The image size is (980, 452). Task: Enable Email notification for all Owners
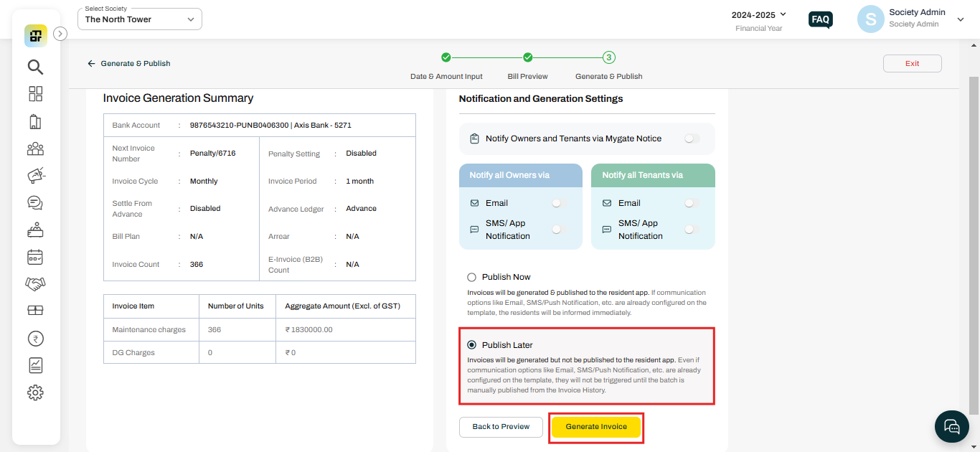[x=559, y=203]
